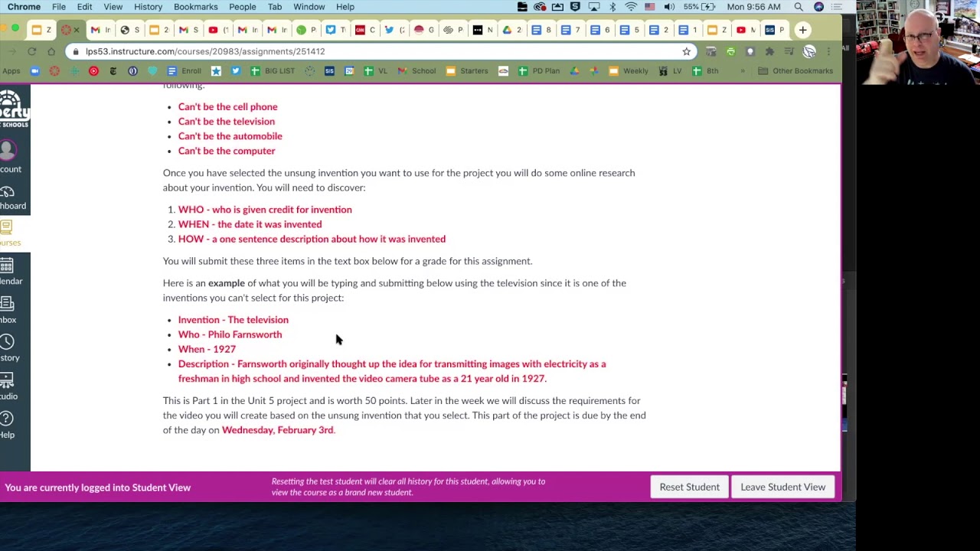Open the Courses icon in Canvas sidebar
The image size is (980, 551).
(x=6, y=227)
